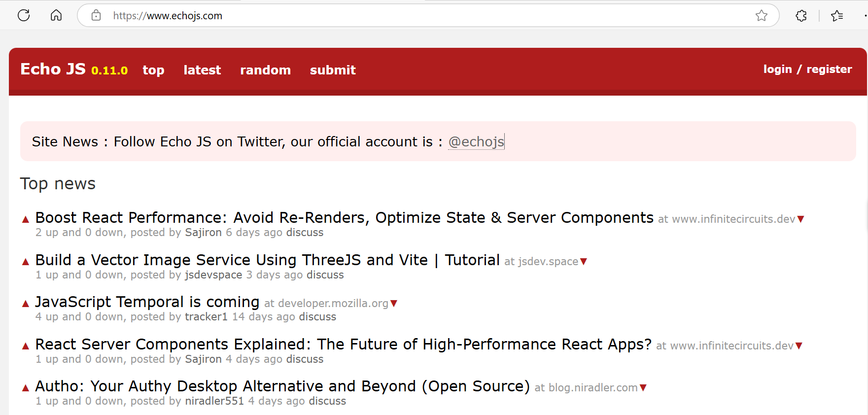This screenshot has height=415, width=868.
Task: Click the browser refresh icon
Action: [24, 15]
